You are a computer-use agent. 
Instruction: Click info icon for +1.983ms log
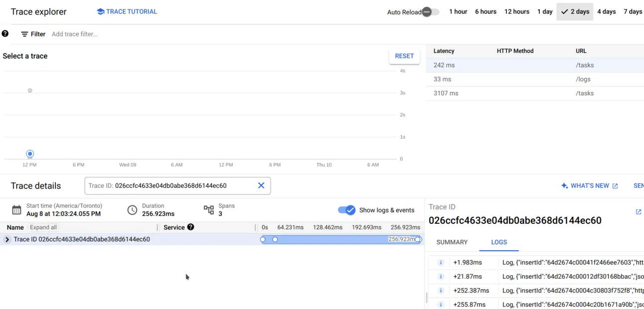pyautogui.click(x=441, y=262)
